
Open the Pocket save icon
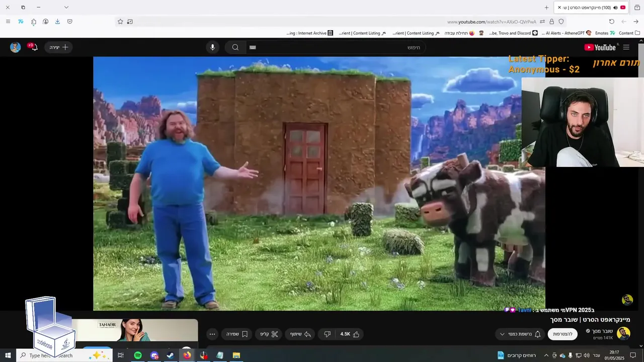coord(69,22)
